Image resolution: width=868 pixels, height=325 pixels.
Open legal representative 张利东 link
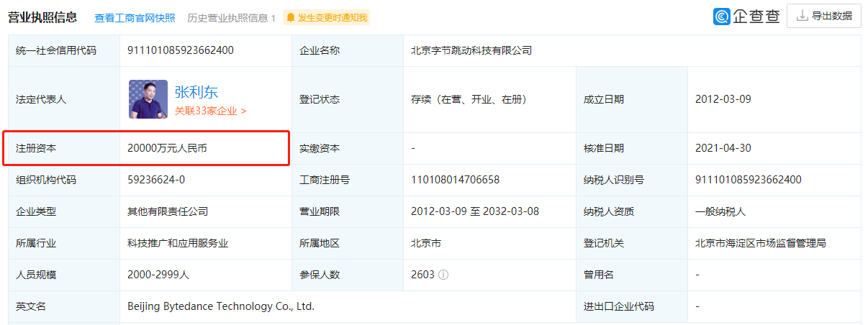click(x=196, y=91)
